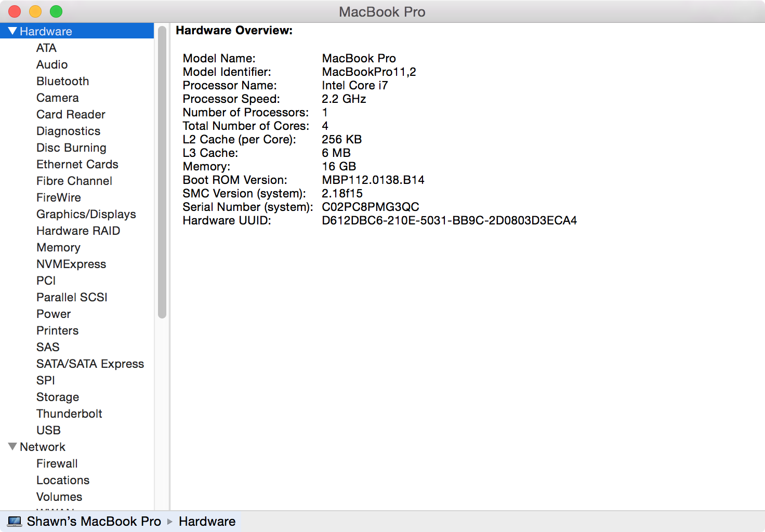Open Graphics/Displays information
This screenshot has width=765, height=532.
point(86,214)
